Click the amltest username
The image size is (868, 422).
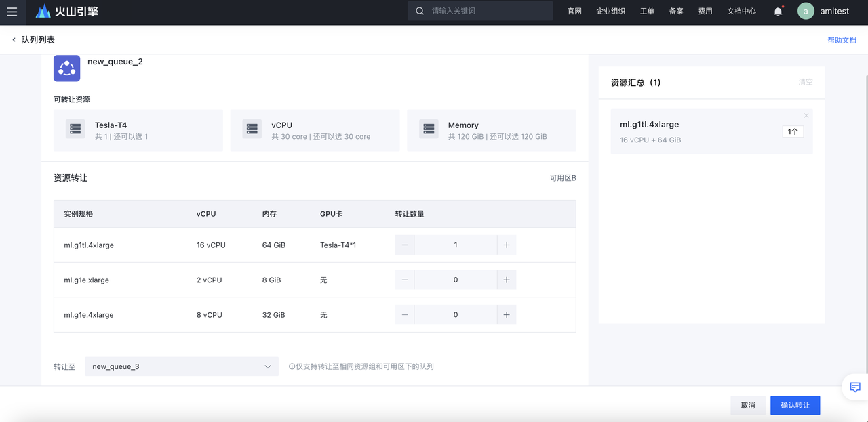(x=834, y=12)
